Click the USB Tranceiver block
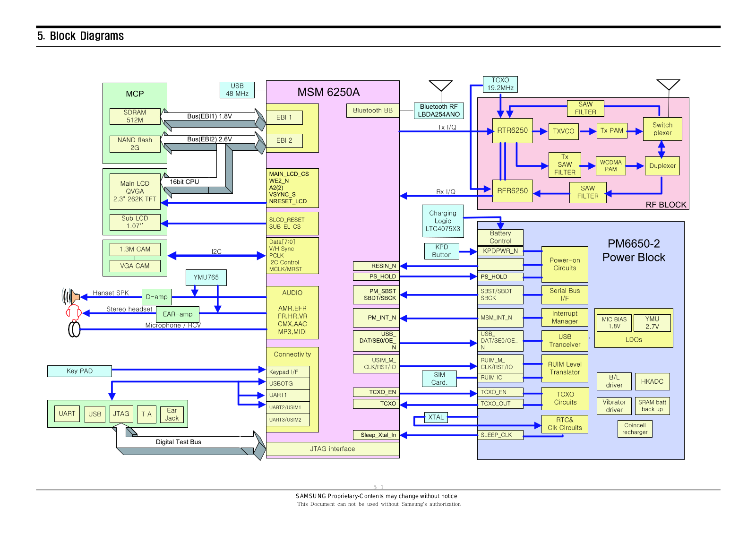This screenshot has height=535, width=756. pos(565,341)
